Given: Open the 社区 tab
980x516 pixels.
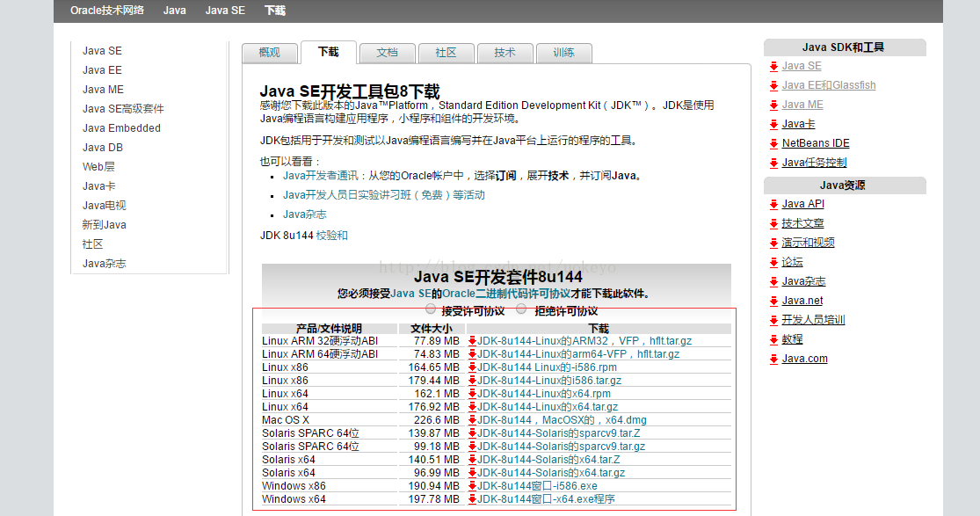Looking at the screenshot, I should [x=446, y=53].
